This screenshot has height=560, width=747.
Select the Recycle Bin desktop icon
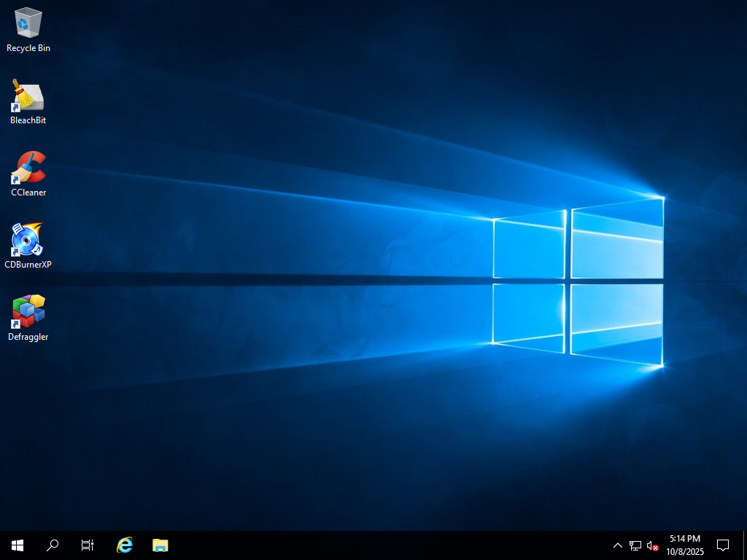coord(28,30)
